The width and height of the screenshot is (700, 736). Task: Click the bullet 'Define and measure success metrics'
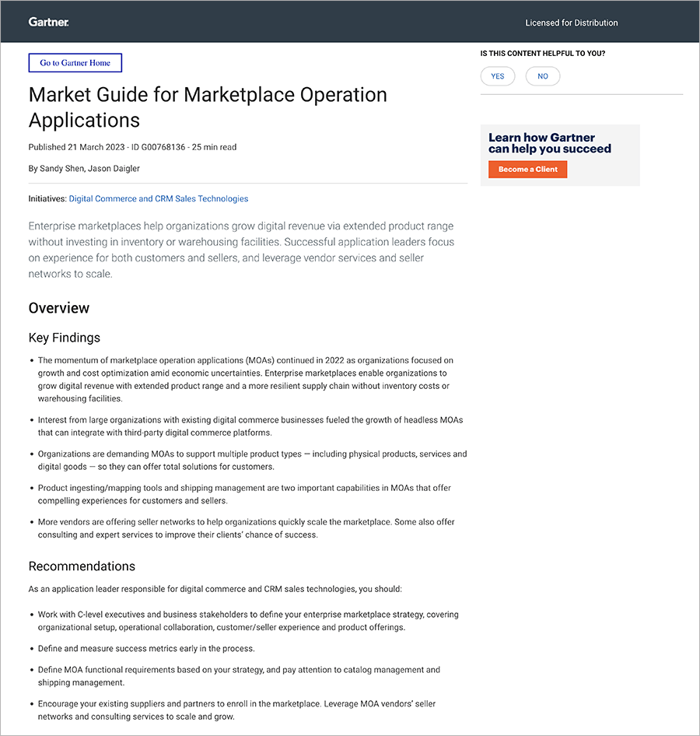[x=146, y=648]
